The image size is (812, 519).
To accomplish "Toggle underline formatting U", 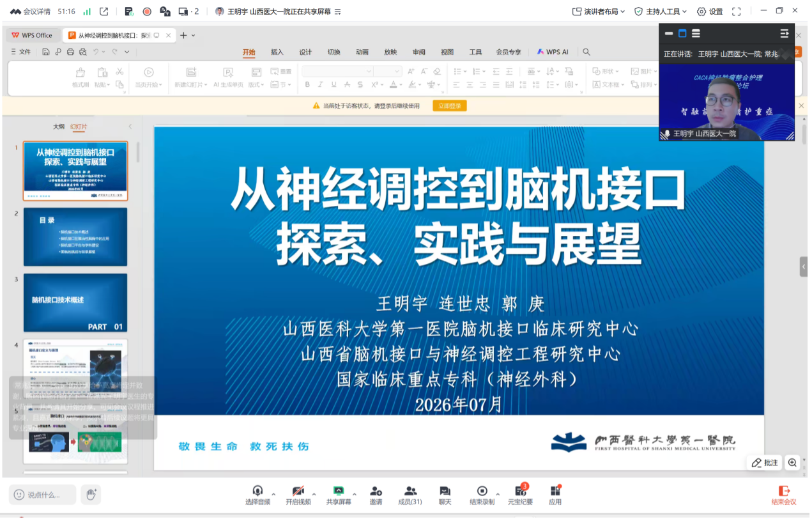I will point(333,84).
